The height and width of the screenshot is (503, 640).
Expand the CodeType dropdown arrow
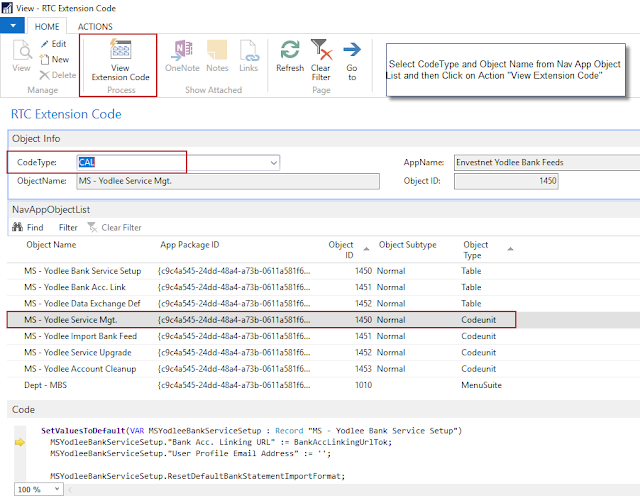coord(274,162)
